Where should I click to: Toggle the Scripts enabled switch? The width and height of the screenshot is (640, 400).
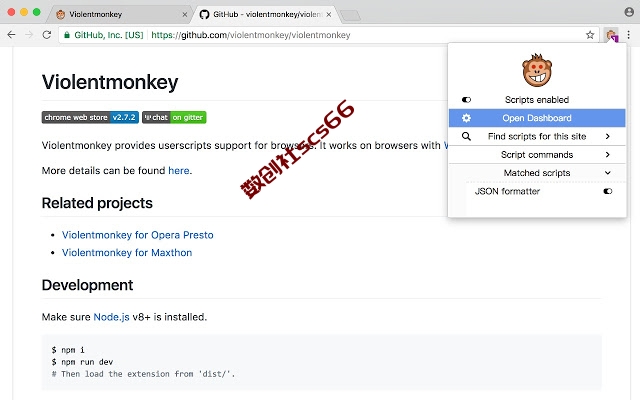click(x=466, y=100)
